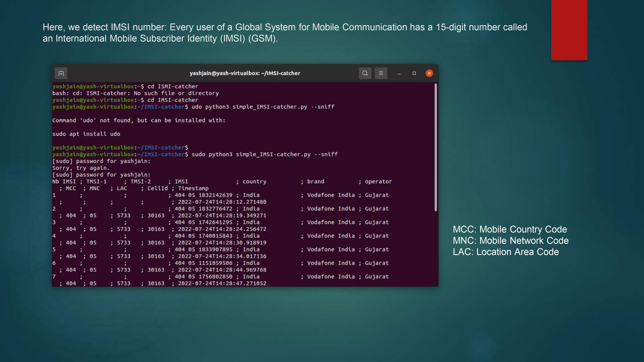Click the 'TMSI-2' column header
Screen dimensions: 644x362
coord(141,181)
